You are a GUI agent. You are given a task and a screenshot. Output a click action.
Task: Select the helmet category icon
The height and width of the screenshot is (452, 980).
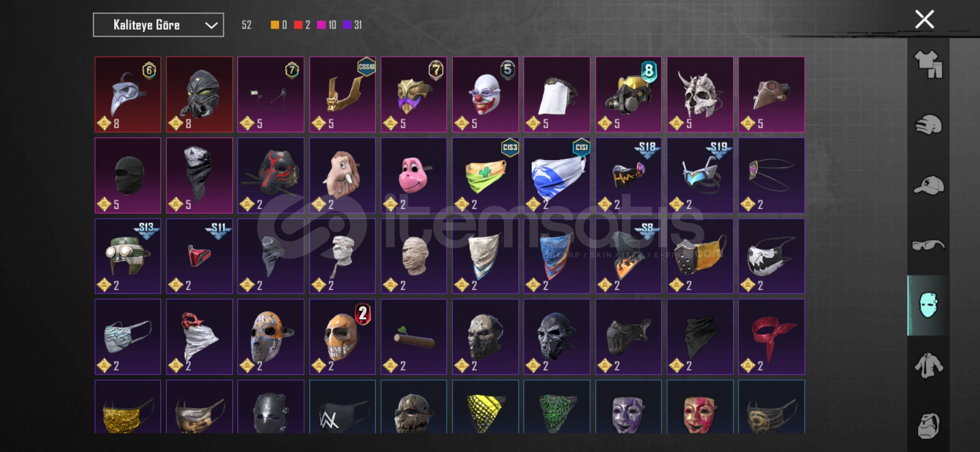[928, 125]
